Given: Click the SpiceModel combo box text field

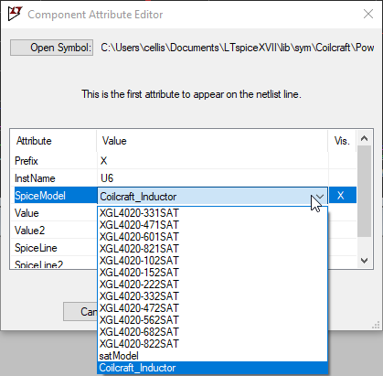Looking at the screenshot, I should tap(205, 197).
